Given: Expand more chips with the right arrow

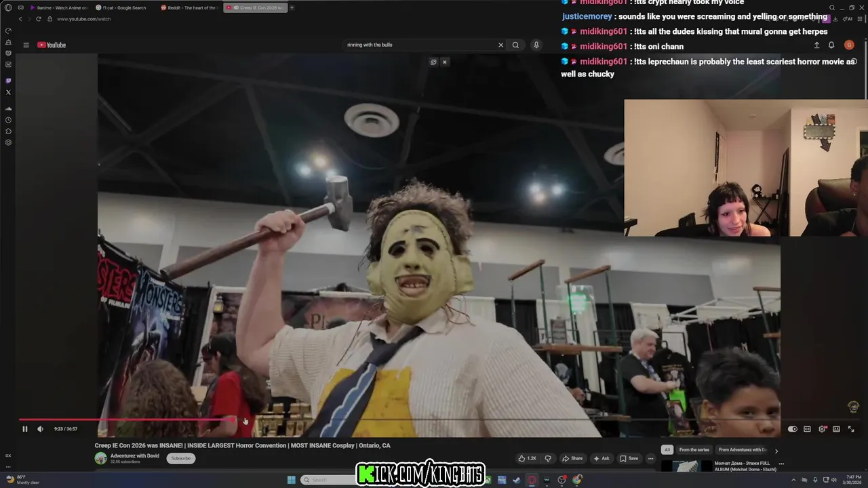Looking at the screenshot, I should (776, 451).
